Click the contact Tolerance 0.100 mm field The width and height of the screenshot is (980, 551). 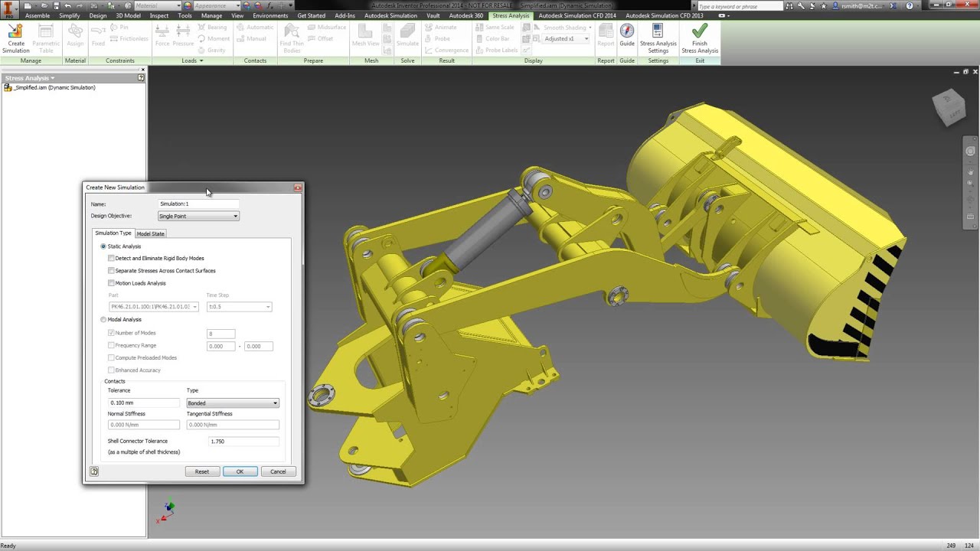coord(144,403)
